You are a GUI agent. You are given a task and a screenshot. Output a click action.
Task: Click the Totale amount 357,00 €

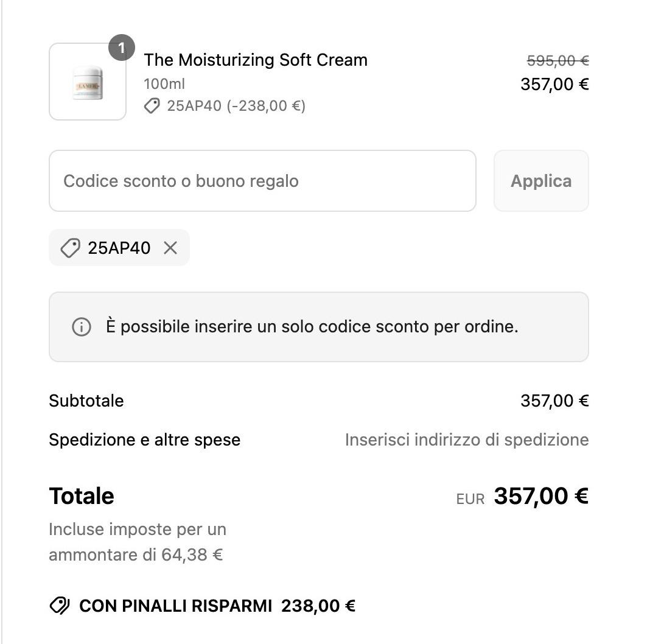pyautogui.click(x=541, y=496)
